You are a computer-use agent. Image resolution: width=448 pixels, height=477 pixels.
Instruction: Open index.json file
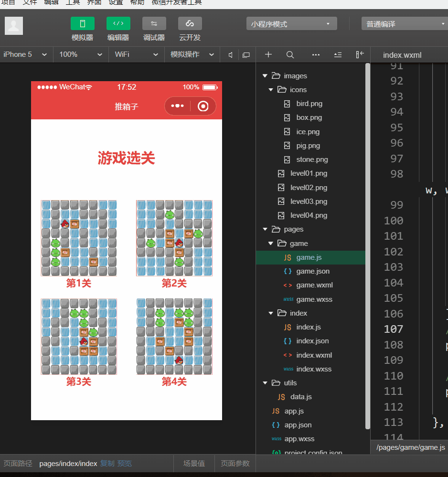point(312,341)
